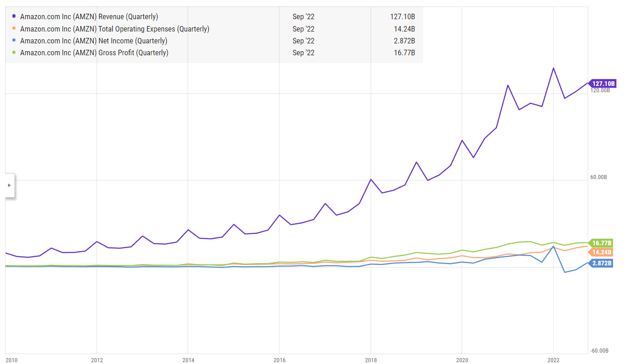The height and width of the screenshot is (364, 636).
Task: Click the 16.77B value in the legend
Action: tap(404, 53)
